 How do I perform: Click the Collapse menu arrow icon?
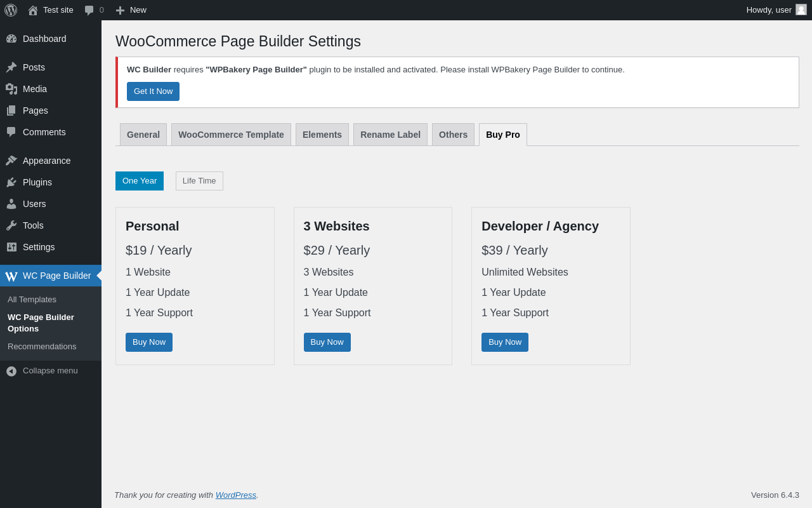pos(11,371)
